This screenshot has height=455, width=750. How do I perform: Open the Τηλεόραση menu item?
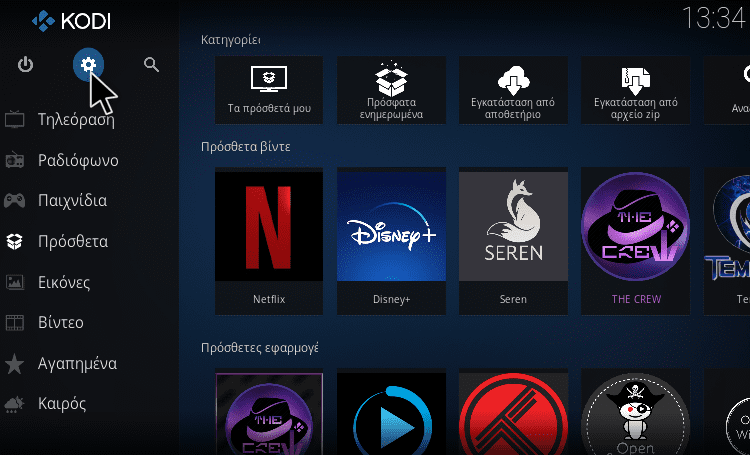[76, 120]
